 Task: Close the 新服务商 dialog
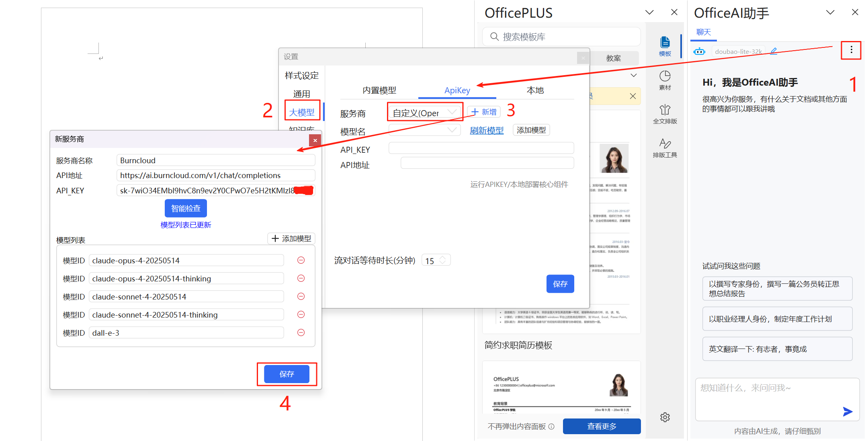tap(315, 140)
